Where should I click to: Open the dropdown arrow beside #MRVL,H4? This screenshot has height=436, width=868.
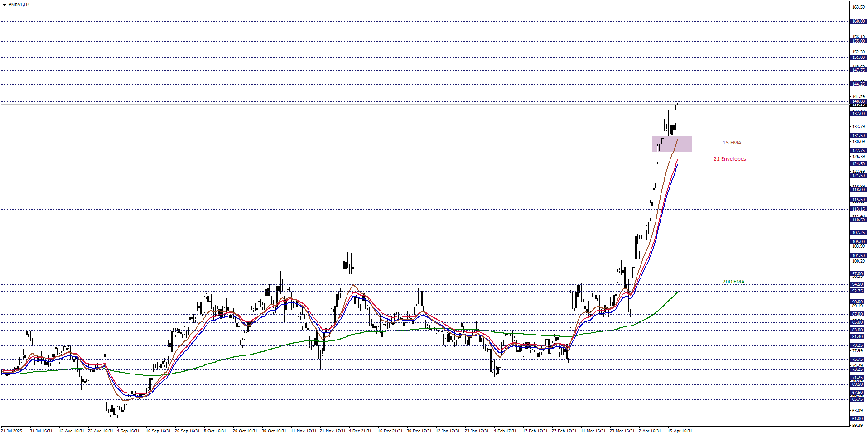(4, 5)
